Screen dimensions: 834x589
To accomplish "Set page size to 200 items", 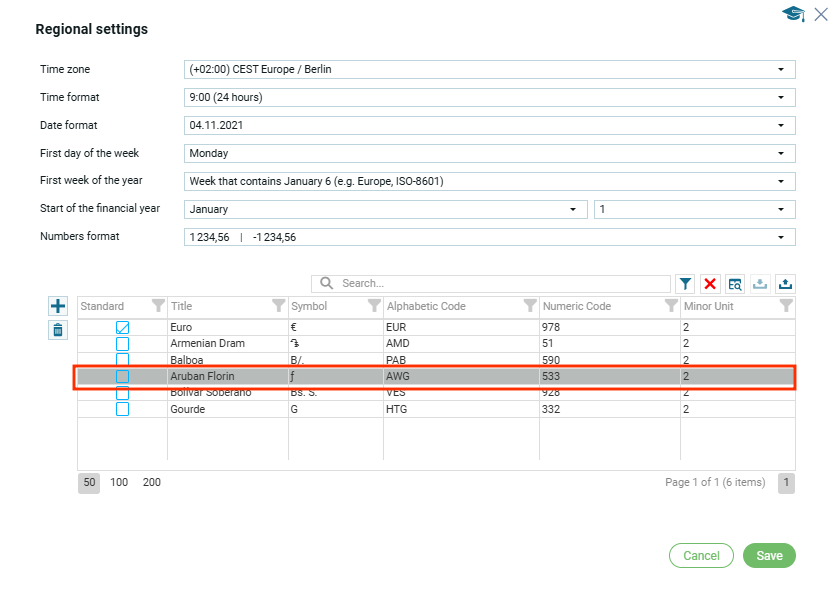I will 151,482.
